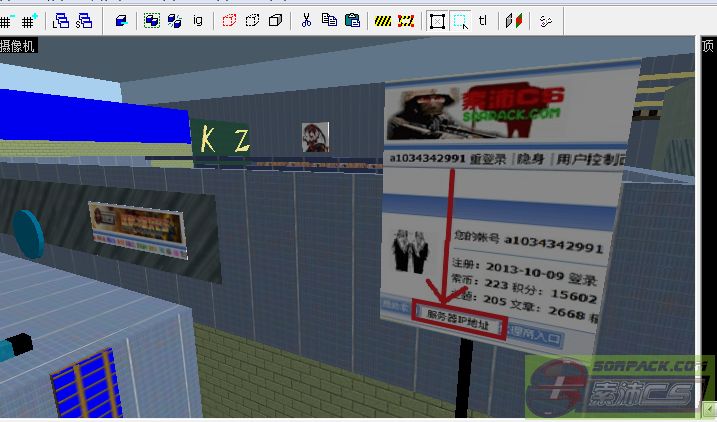Toggle the 'ig' ignore groups button

click(197, 20)
